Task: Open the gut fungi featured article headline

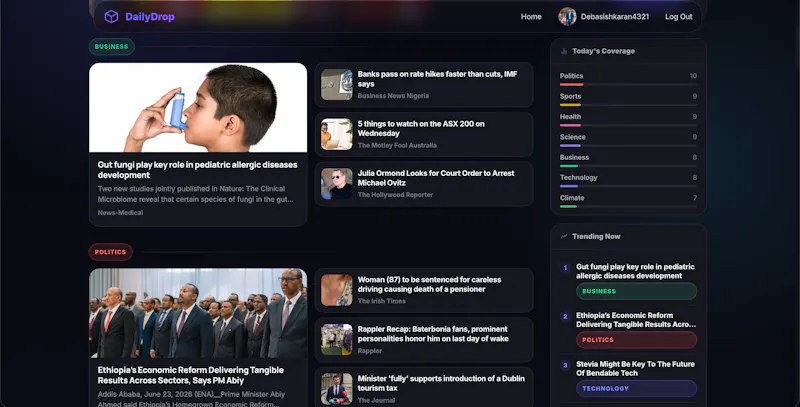Action: click(197, 170)
